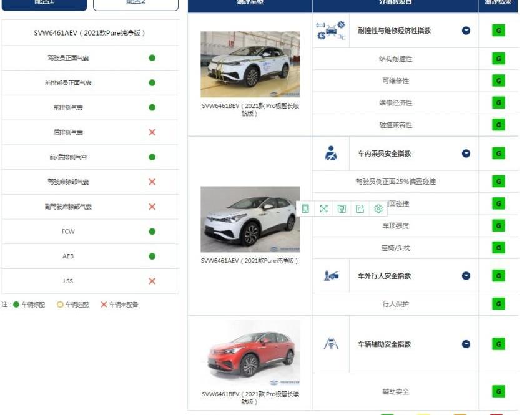Click the red X beside 后排侧气囊
Screen dimensions: 532x415
point(152,132)
